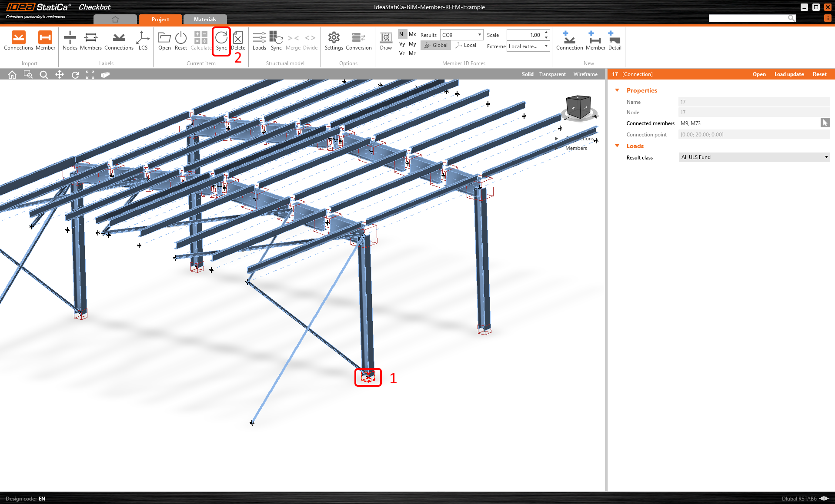Click Reset in connection header
Screen dimensions: 835x504
point(819,74)
